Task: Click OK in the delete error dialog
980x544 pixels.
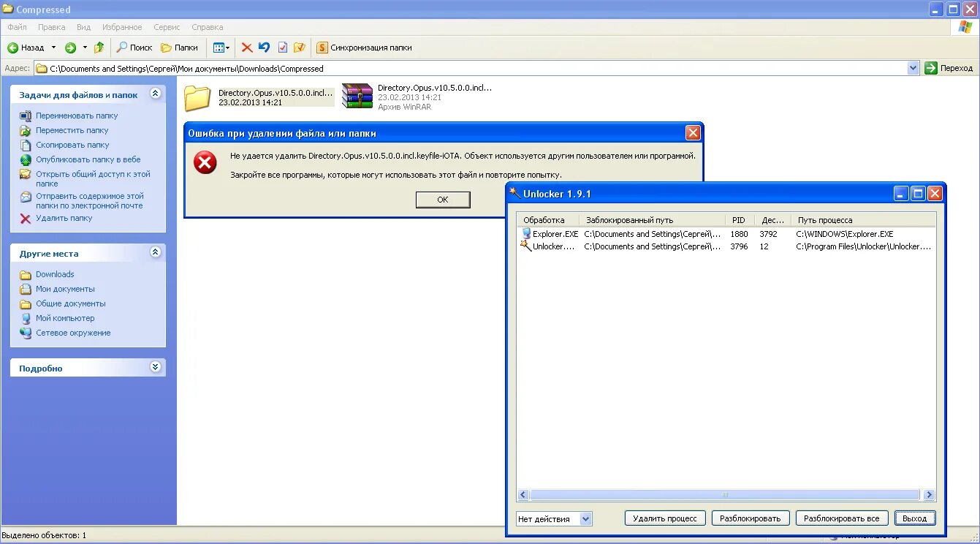Action: (443, 200)
